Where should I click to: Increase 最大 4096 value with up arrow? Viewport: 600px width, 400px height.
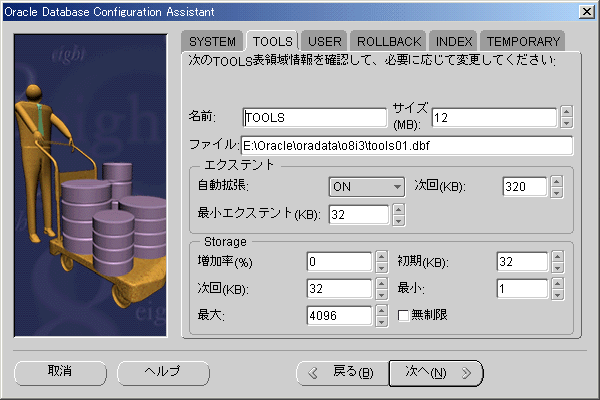click(380, 311)
